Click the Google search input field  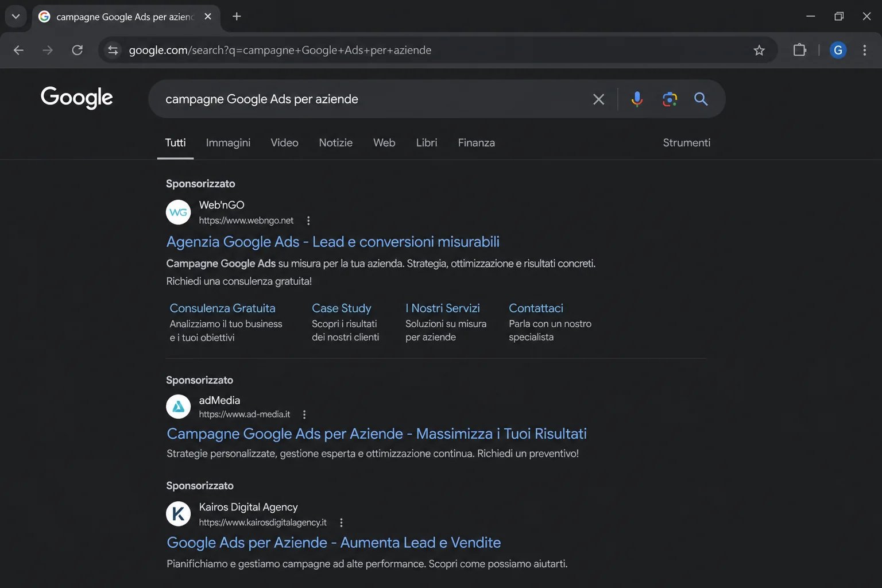coord(373,99)
